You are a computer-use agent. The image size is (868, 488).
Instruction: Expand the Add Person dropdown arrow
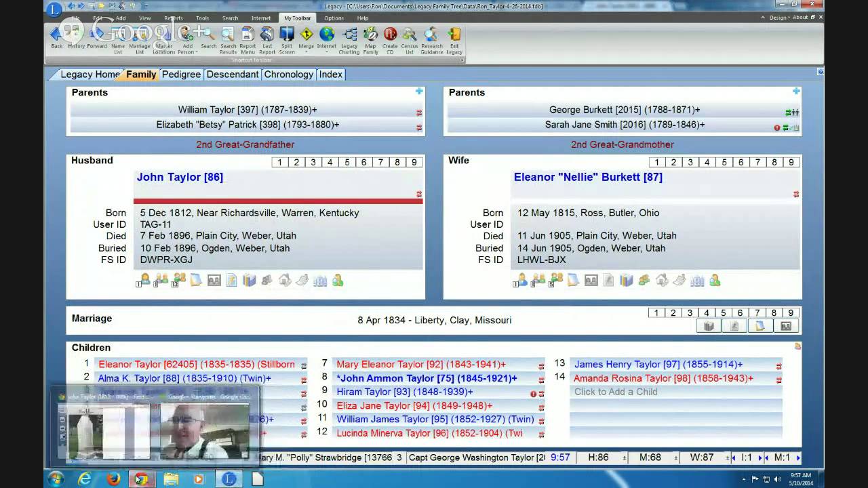tap(197, 52)
